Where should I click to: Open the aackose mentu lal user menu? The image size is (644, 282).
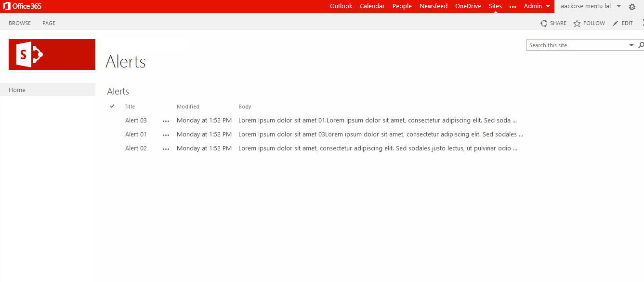pos(590,6)
